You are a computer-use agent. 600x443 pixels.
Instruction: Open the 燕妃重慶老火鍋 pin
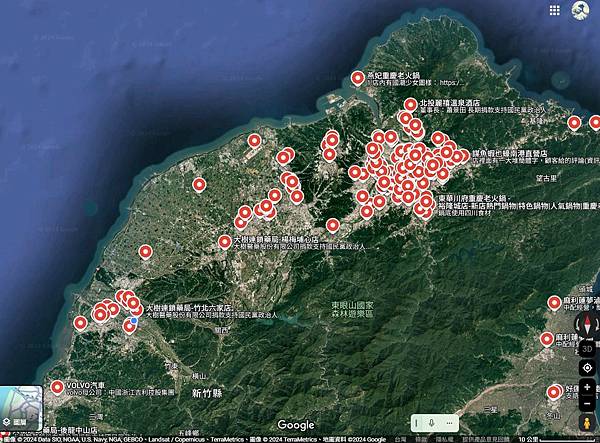358,78
